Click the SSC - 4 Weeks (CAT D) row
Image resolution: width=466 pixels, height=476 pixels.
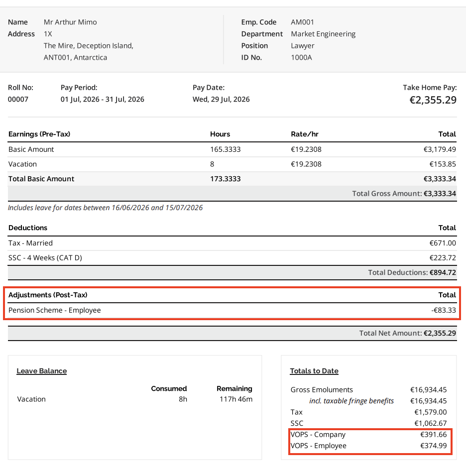232,258
